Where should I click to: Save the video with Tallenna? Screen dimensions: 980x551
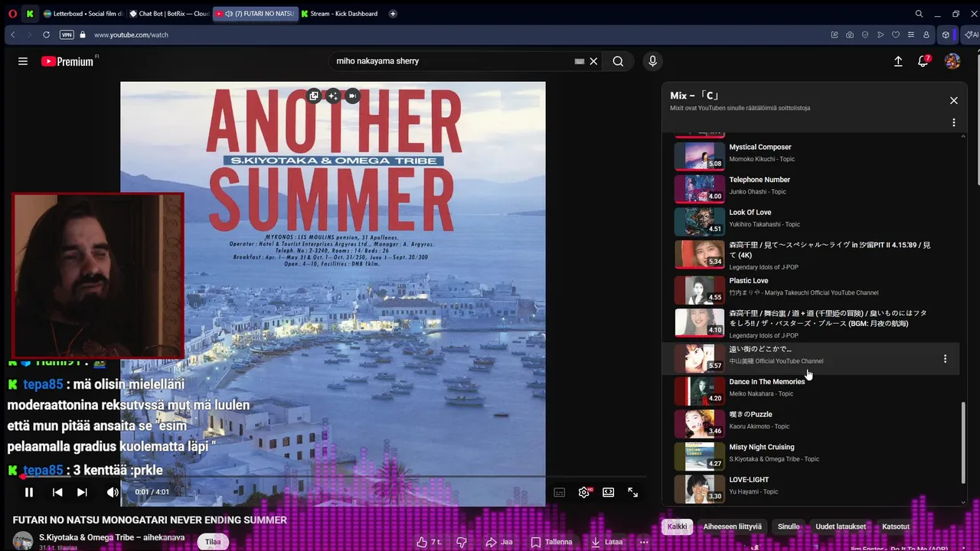(x=551, y=542)
